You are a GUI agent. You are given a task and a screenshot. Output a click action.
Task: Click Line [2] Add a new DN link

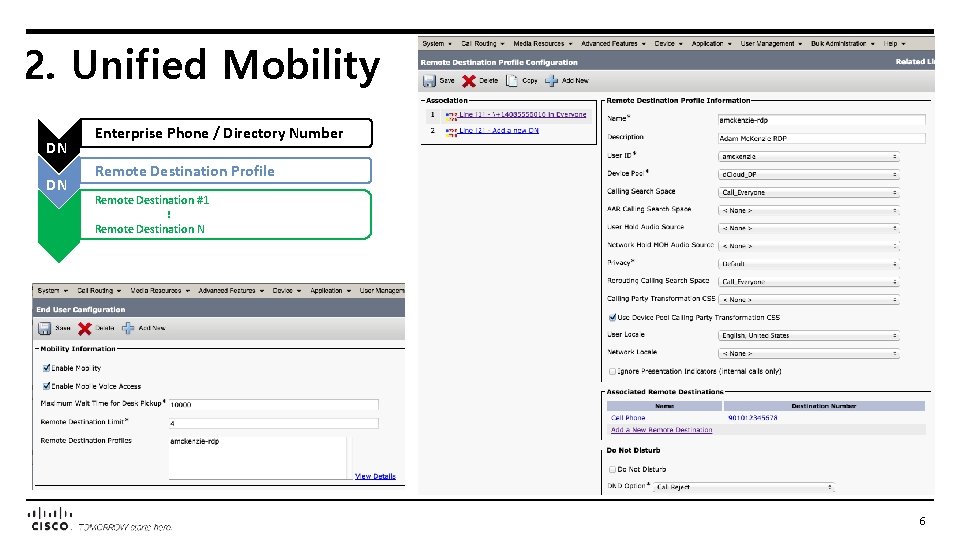point(499,130)
